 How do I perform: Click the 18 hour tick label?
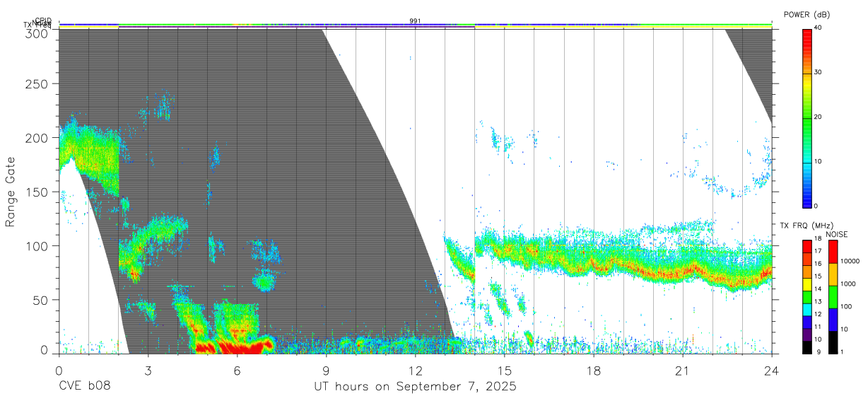click(x=594, y=371)
